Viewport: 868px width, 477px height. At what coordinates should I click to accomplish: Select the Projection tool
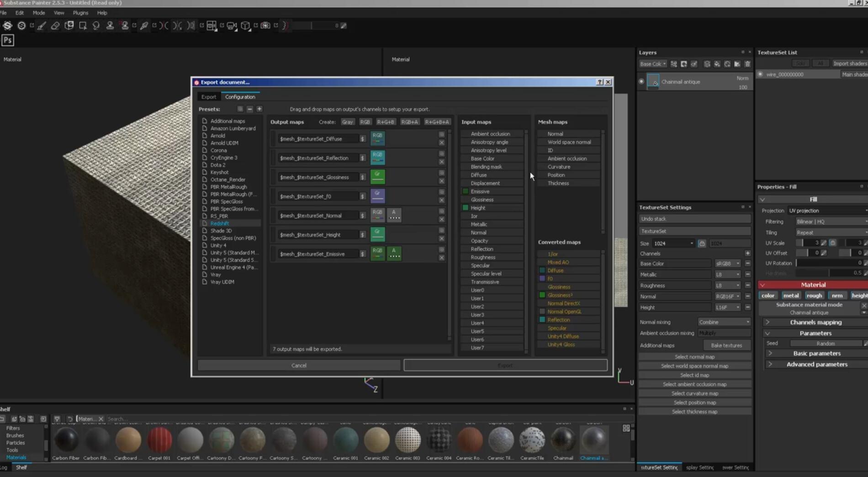click(x=69, y=26)
